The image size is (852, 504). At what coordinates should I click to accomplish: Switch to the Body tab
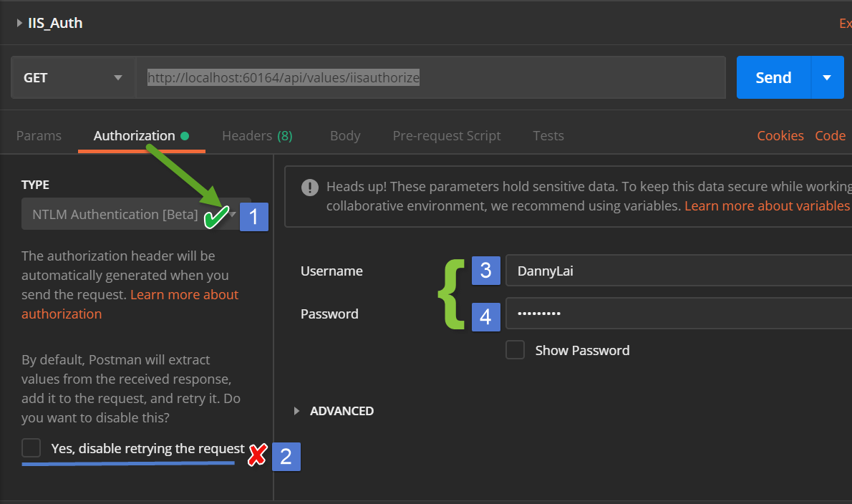(x=345, y=136)
